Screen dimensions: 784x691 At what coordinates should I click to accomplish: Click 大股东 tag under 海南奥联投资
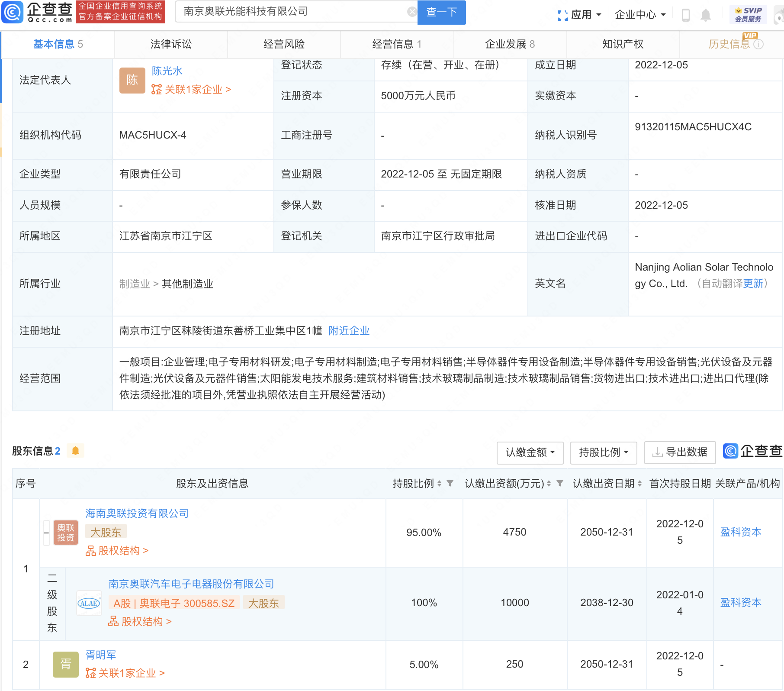point(106,532)
